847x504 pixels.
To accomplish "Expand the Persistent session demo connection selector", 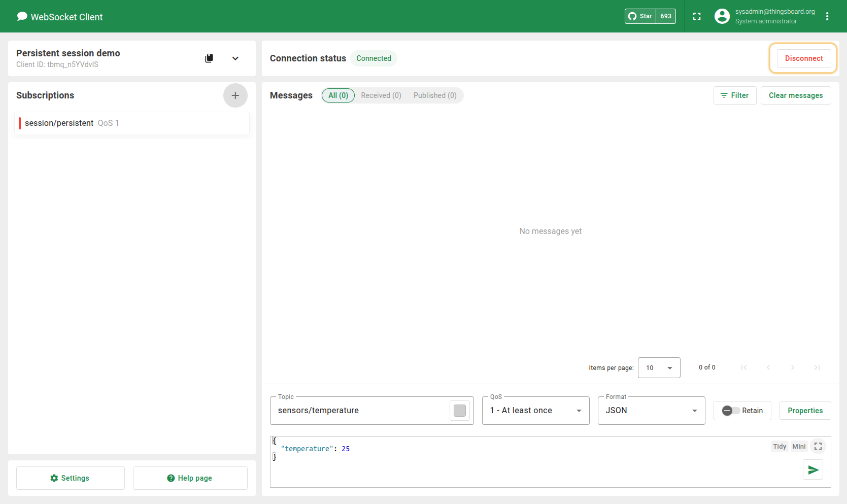I will (235, 58).
